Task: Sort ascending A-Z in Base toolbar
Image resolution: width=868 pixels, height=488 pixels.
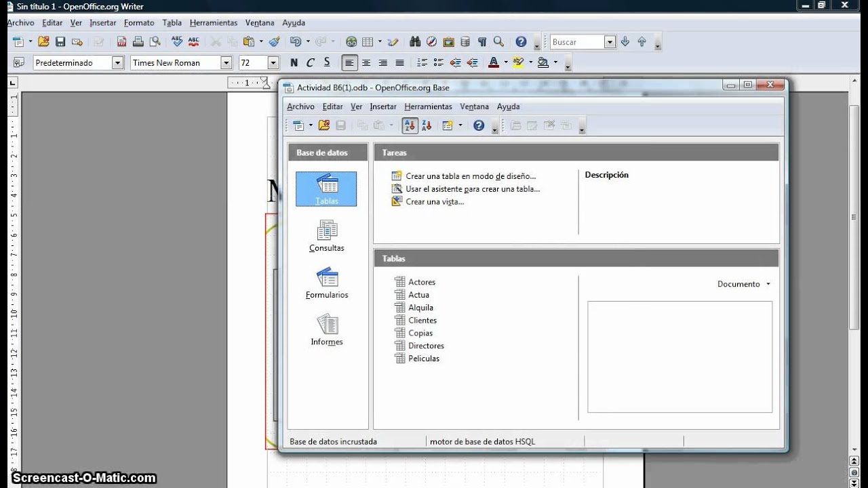Action: [410, 125]
